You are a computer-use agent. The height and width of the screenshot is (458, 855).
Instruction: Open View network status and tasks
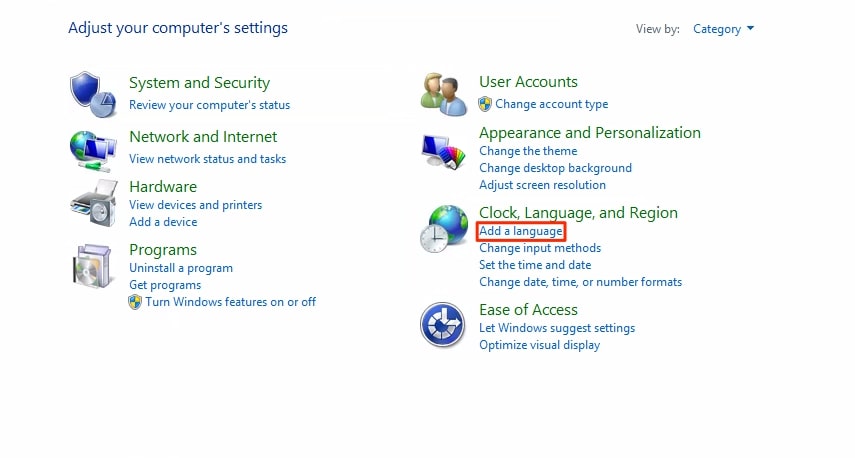[x=207, y=159]
